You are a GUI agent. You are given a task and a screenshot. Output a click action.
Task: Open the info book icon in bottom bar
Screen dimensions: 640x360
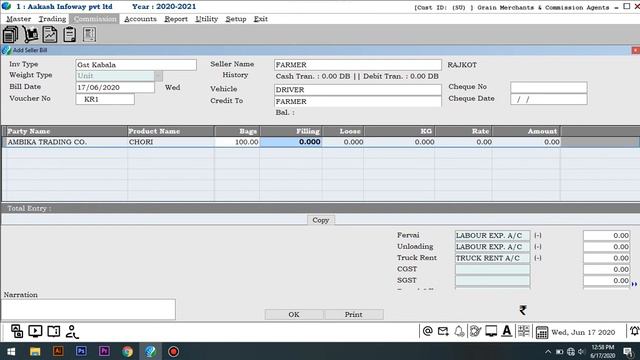(x=53, y=331)
